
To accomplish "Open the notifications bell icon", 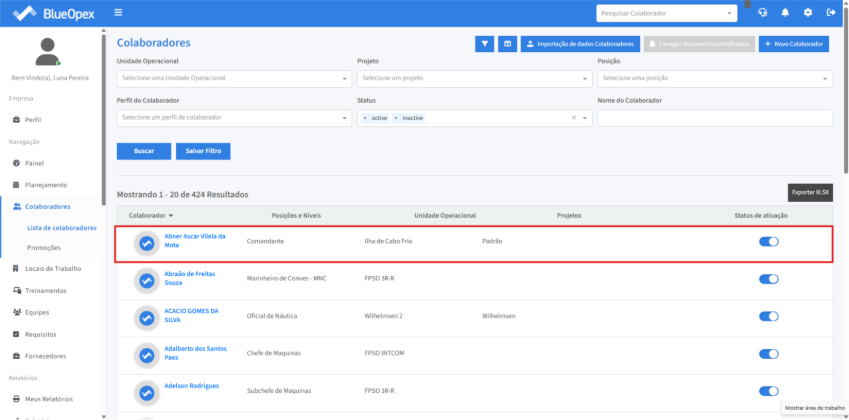I will pos(785,13).
